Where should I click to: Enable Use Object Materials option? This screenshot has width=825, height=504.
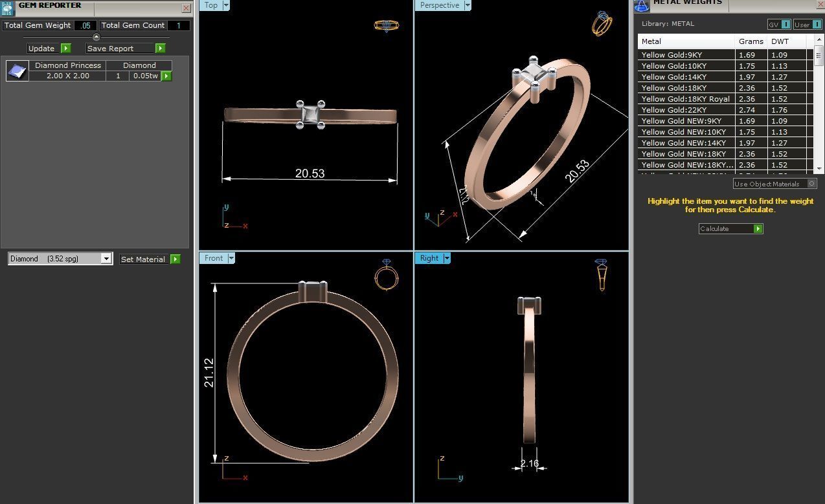point(812,184)
